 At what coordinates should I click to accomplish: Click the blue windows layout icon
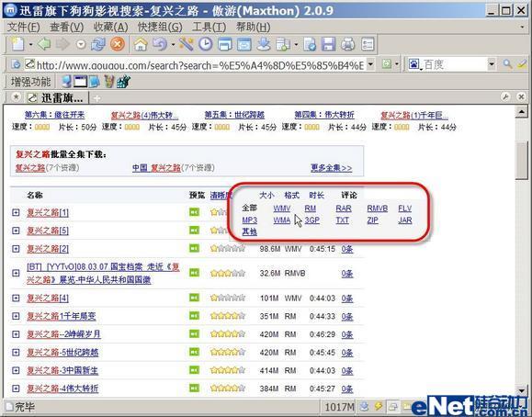point(224,44)
